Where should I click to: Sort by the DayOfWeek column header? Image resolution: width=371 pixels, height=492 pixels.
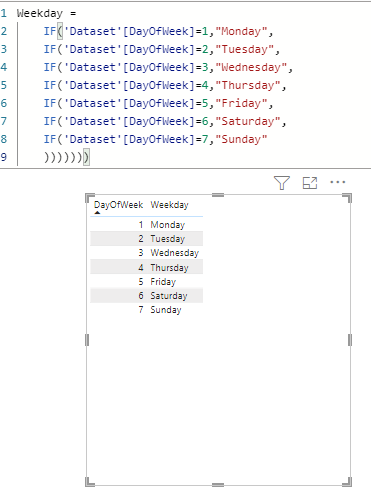118,205
